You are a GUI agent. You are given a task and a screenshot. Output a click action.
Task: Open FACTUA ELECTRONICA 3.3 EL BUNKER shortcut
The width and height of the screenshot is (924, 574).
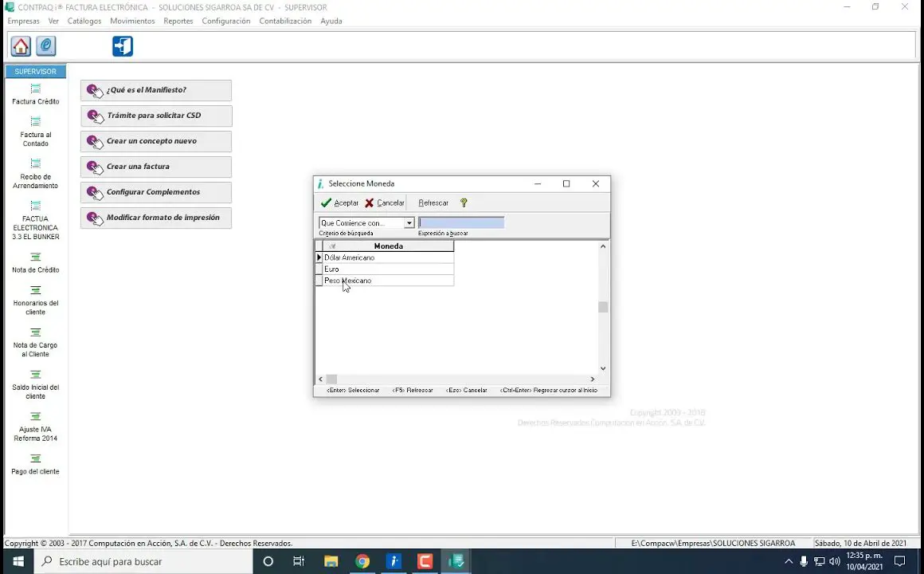coord(35,221)
